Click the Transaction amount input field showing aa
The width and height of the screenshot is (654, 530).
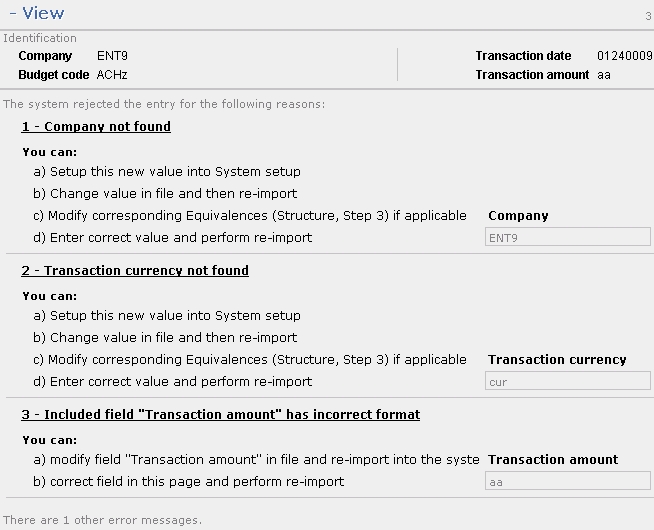pos(566,482)
